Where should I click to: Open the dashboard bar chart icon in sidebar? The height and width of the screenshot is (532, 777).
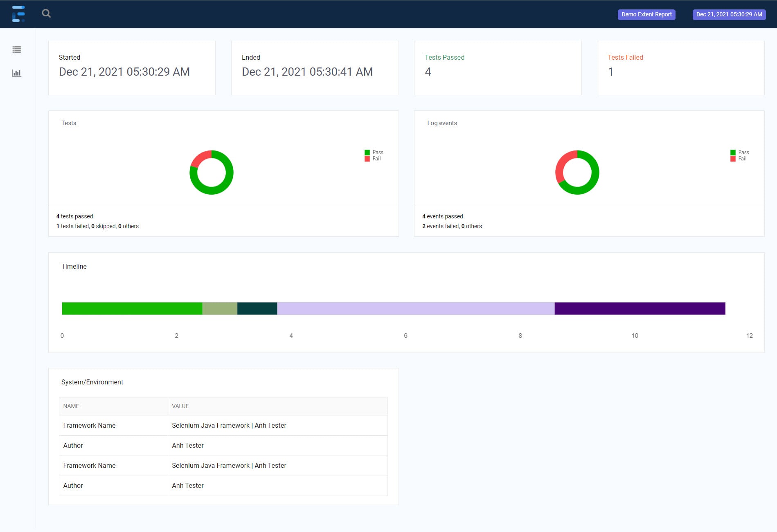click(17, 73)
